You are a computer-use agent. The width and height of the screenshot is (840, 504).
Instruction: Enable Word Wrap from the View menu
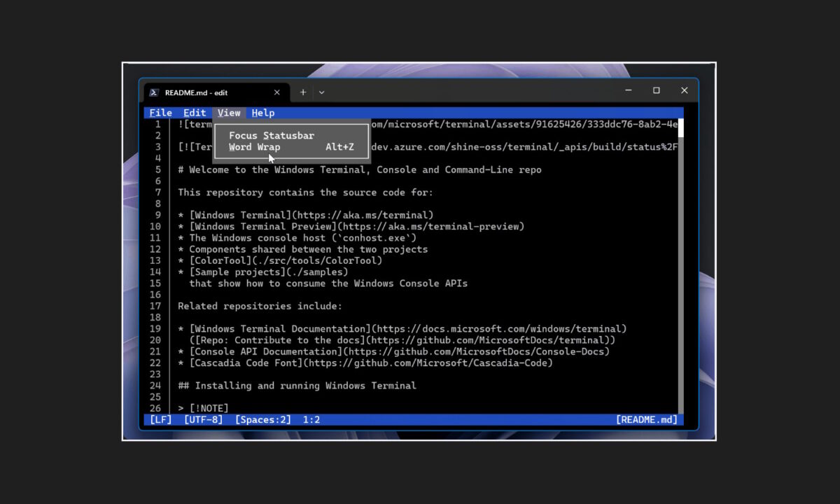click(x=254, y=147)
